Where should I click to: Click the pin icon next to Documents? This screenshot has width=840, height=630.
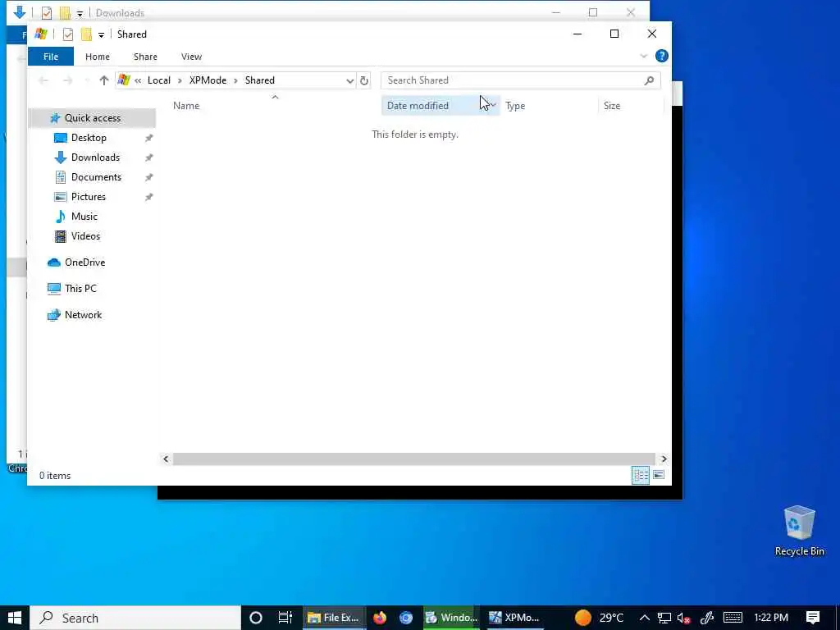(149, 177)
